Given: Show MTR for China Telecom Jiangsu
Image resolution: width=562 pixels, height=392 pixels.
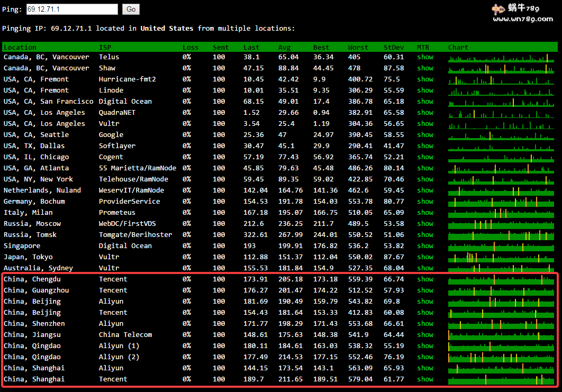Looking at the screenshot, I should click(x=425, y=334).
